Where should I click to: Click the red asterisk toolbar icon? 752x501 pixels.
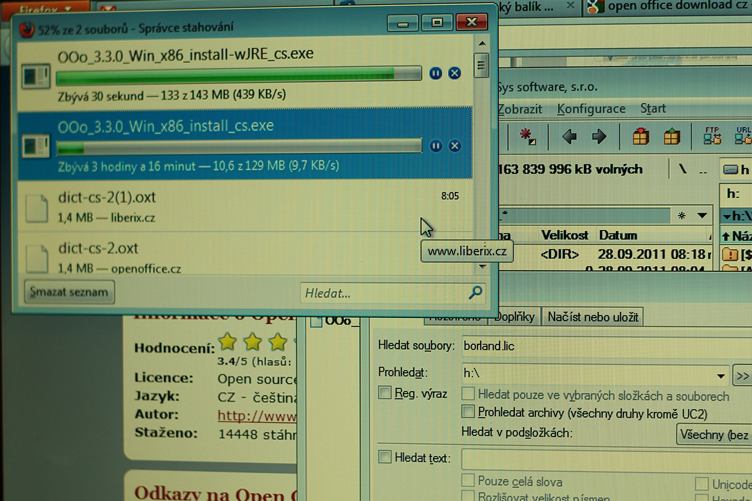528,137
